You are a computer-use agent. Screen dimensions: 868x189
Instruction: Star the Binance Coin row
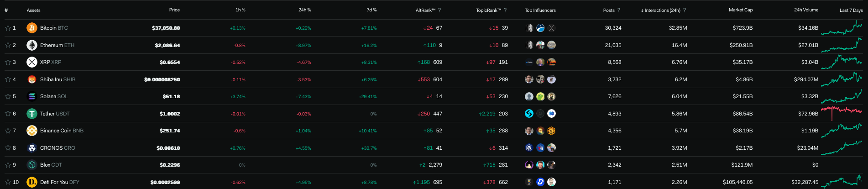click(8, 131)
